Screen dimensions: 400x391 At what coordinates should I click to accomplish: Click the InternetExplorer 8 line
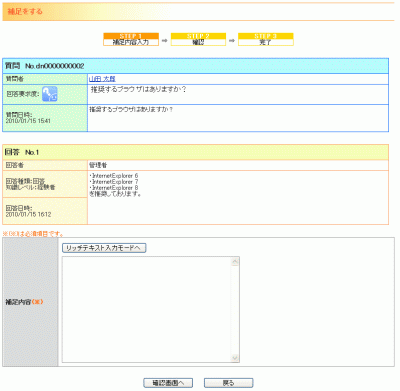(x=114, y=188)
